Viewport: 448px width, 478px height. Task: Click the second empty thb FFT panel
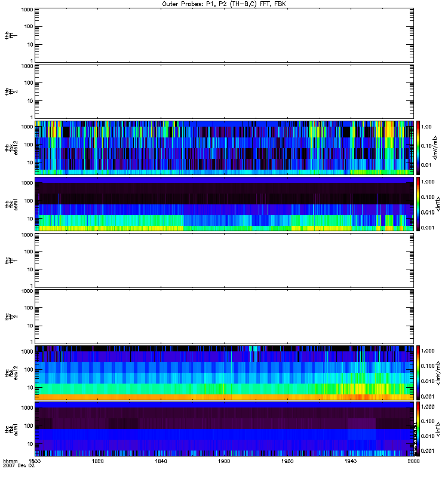coord(224,91)
